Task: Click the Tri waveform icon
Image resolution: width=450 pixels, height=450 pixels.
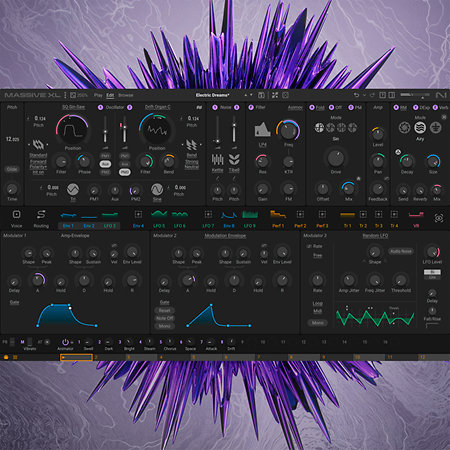Action: coord(73,189)
